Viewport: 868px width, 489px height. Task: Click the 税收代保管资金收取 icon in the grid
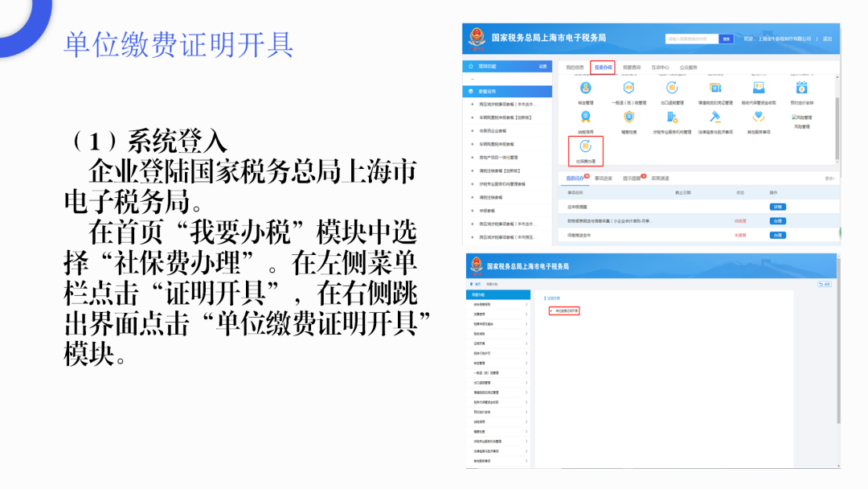759,88
